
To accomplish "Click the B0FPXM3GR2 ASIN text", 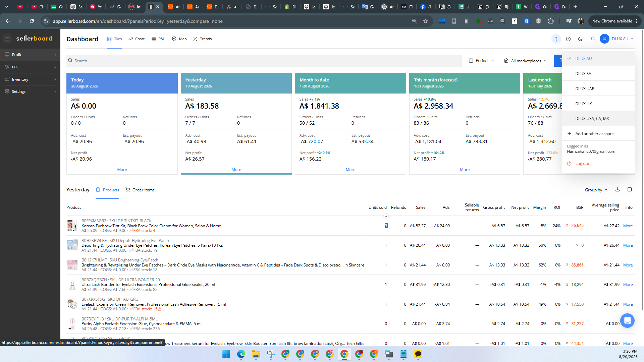I will (94, 221).
